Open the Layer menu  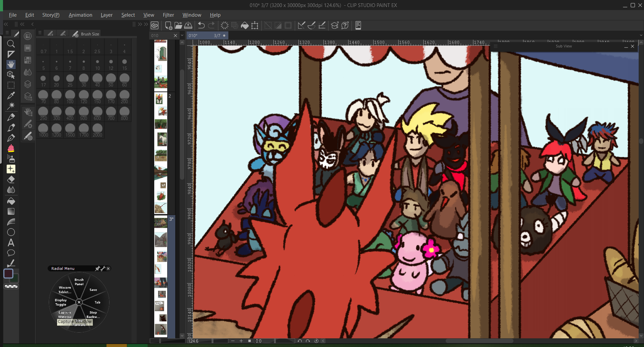point(106,15)
